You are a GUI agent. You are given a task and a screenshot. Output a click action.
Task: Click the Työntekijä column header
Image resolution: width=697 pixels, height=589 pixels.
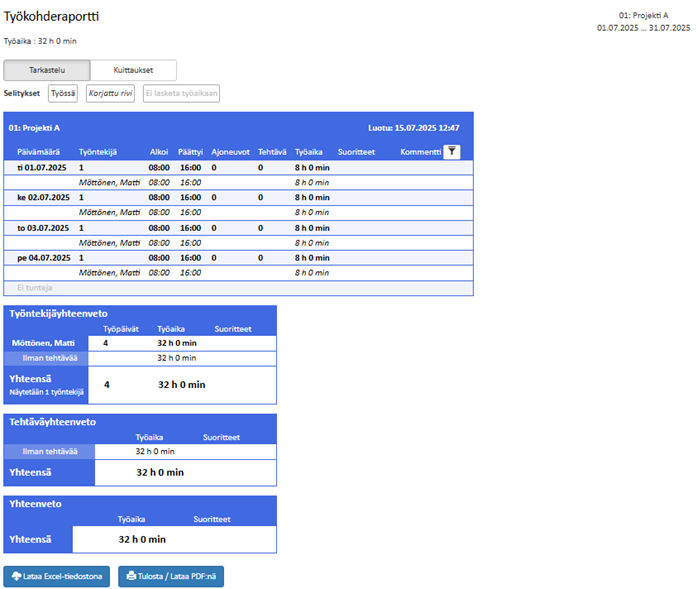click(98, 152)
